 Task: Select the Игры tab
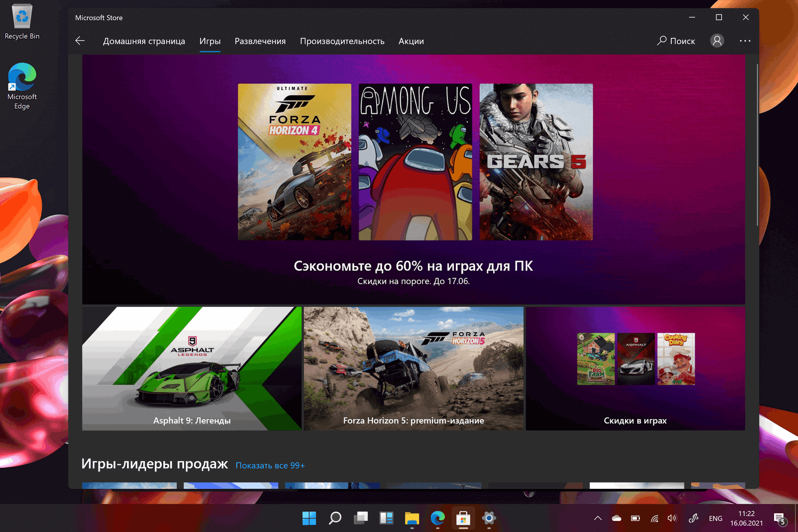[210, 41]
